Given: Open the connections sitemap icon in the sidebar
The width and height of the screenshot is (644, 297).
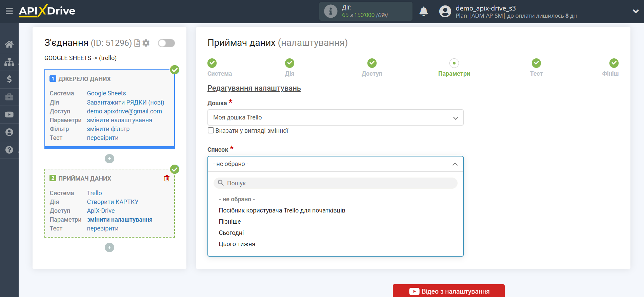Looking at the screenshot, I should point(9,62).
